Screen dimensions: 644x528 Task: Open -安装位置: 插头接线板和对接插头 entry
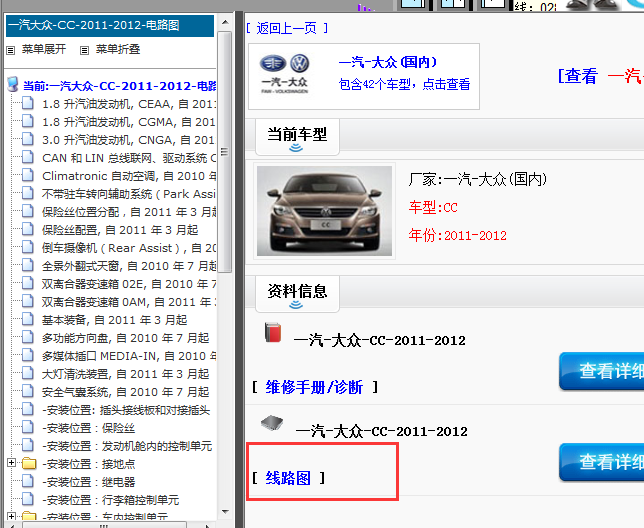pyautogui.click(x=126, y=410)
